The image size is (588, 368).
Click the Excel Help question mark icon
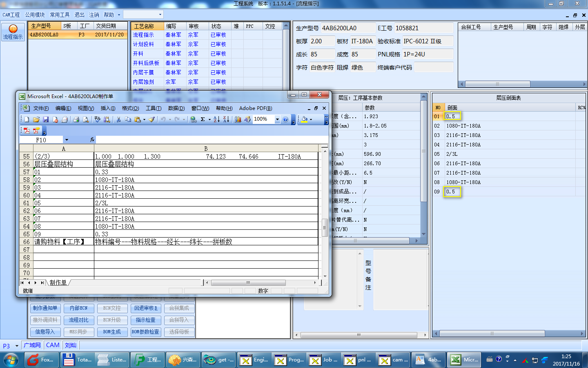click(x=285, y=119)
